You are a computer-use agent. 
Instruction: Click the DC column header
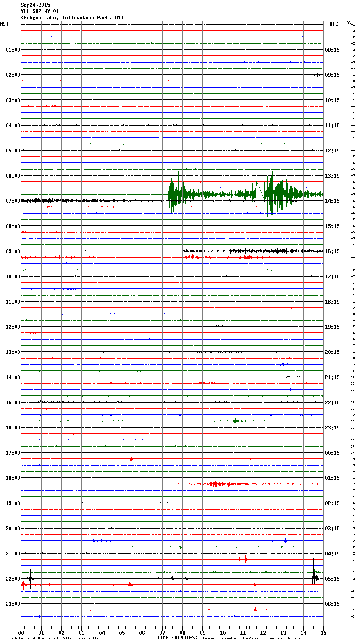[x=349, y=23]
